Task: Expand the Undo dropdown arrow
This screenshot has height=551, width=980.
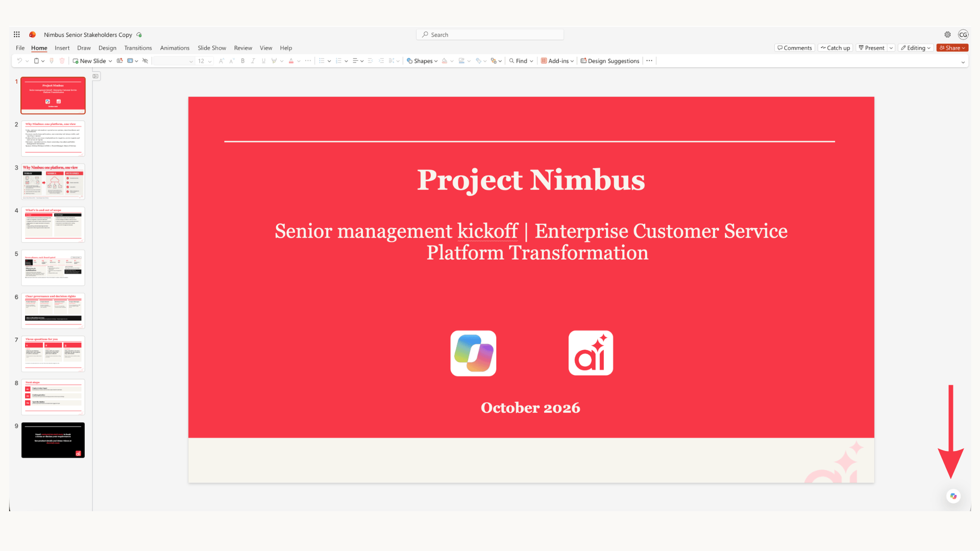Action: click(x=27, y=61)
